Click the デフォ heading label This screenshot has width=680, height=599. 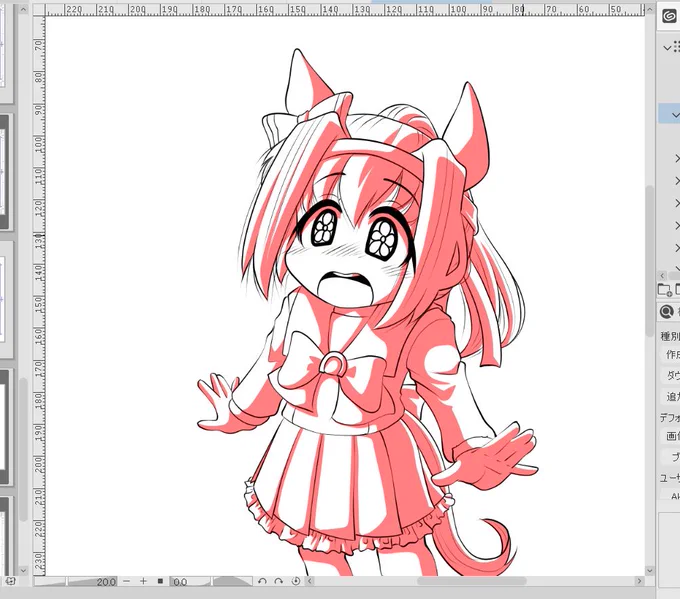click(x=669, y=418)
